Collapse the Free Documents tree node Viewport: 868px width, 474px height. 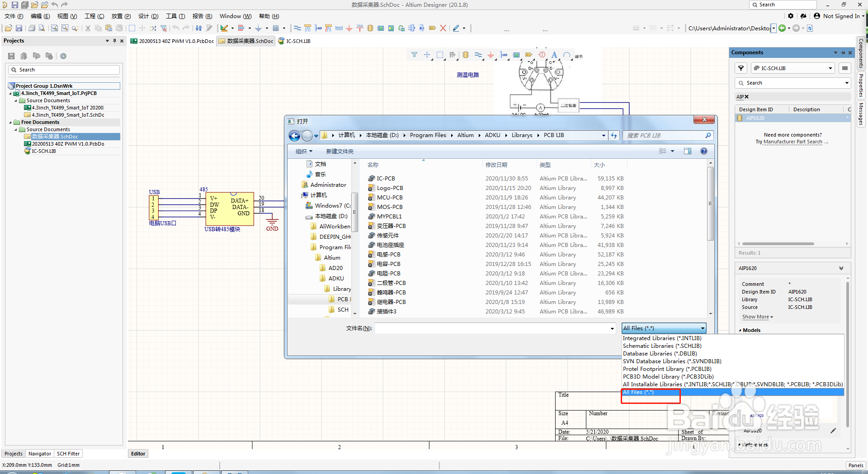[x=10, y=122]
